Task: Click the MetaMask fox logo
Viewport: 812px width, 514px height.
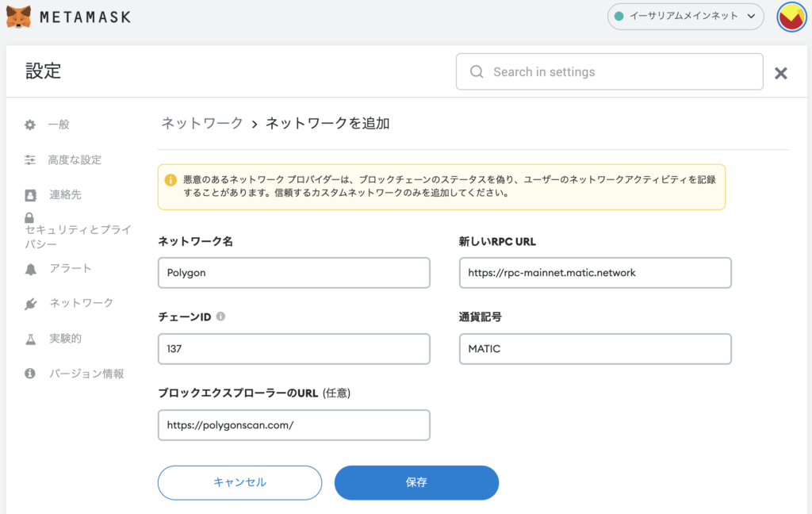Action: coord(20,16)
